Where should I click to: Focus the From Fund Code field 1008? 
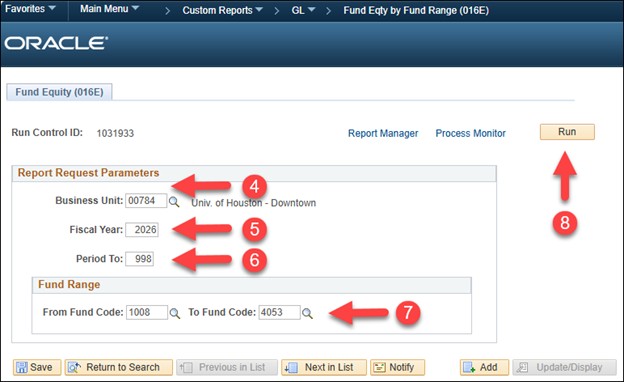(x=147, y=312)
